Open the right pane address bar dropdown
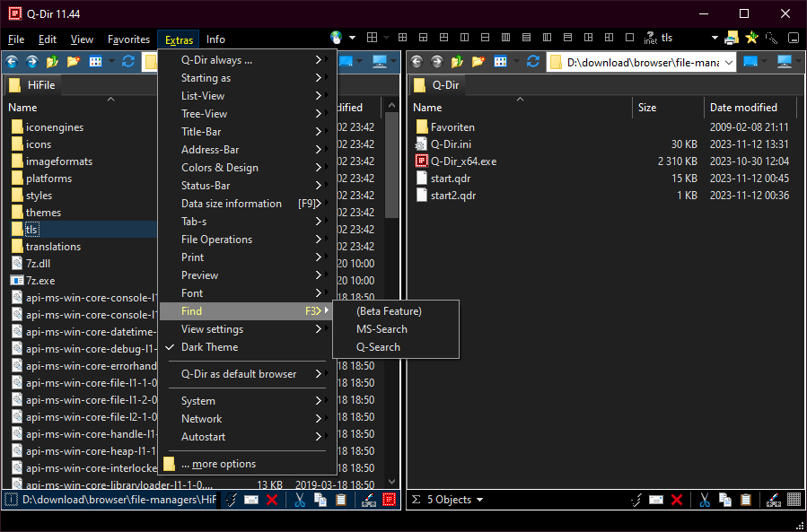This screenshot has height=532, width=807. point(727,62)
